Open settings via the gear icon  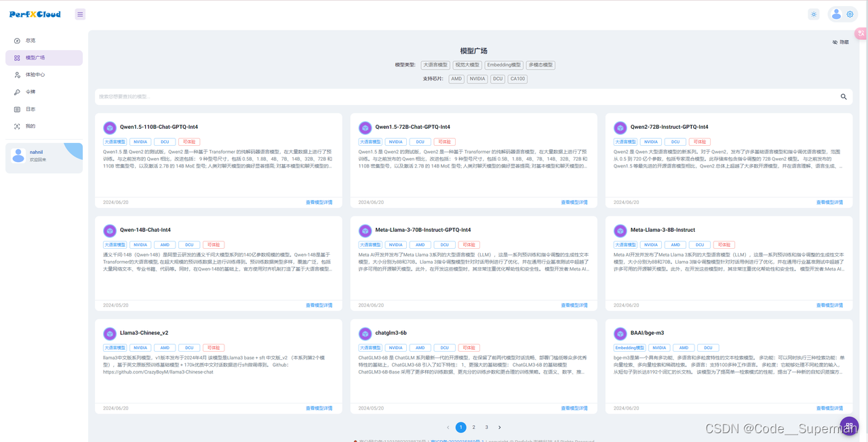[850, 14]
